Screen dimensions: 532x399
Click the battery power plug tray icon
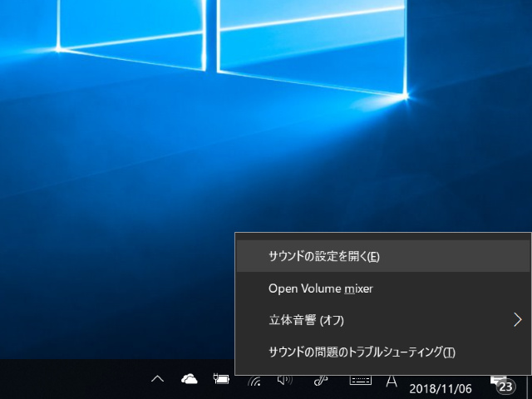tap(221, 379)
